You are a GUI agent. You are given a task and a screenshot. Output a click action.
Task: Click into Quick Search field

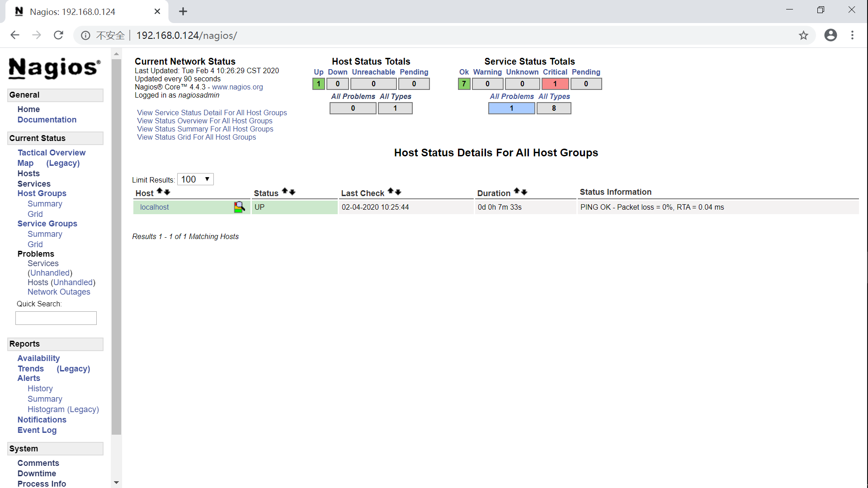point(56,318)
